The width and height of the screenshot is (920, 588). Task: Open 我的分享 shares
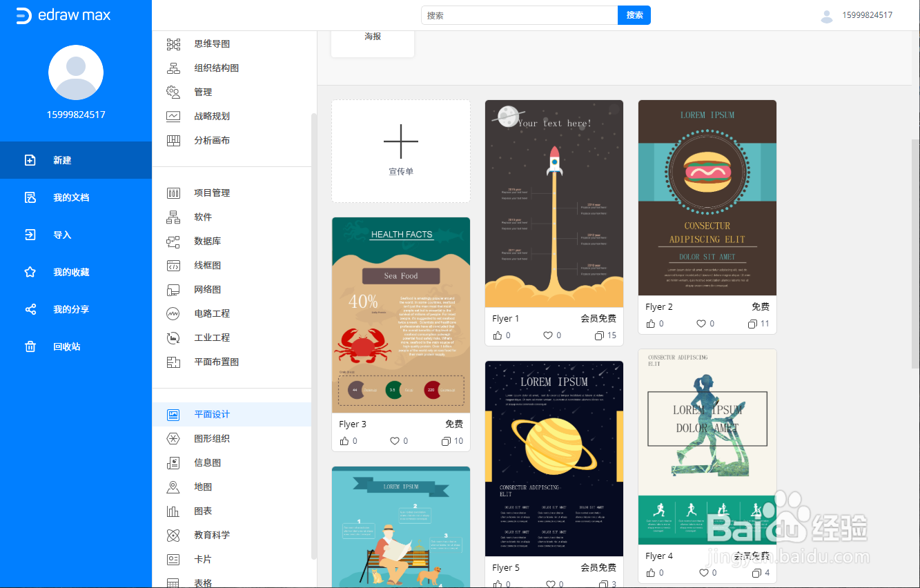[76, 309]
